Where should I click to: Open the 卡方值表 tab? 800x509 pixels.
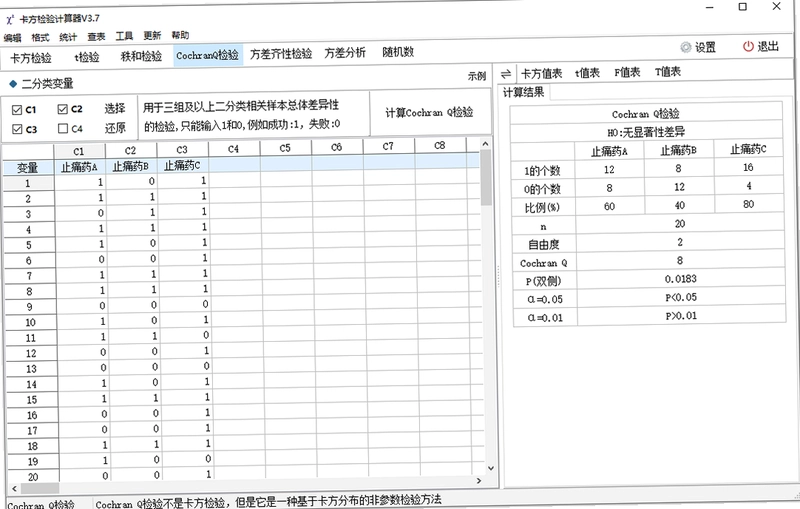(541, 73)
